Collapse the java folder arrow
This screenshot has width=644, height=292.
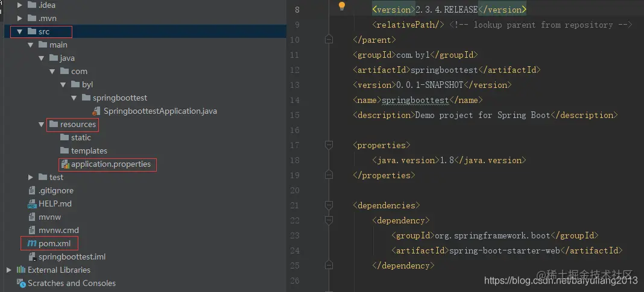[x=41, y=58]
